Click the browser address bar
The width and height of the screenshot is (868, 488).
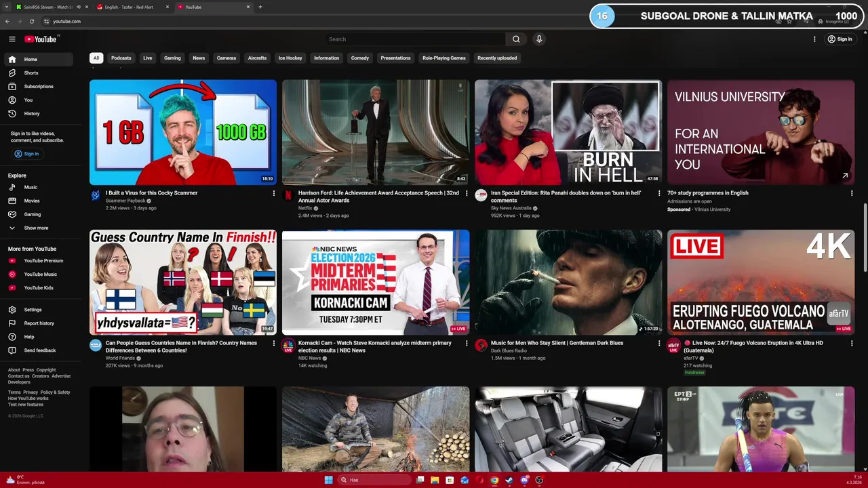[407, 21]
